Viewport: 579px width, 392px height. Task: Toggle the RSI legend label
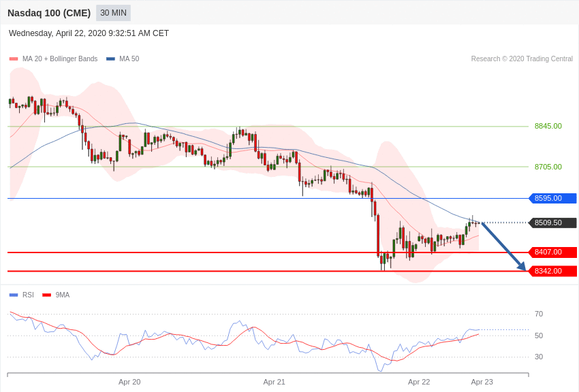(28, 295)
